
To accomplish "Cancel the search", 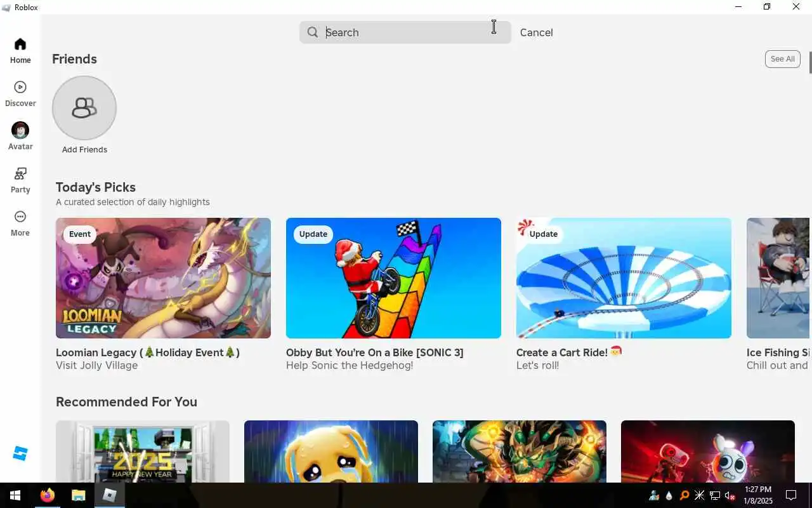I will 536,32.
